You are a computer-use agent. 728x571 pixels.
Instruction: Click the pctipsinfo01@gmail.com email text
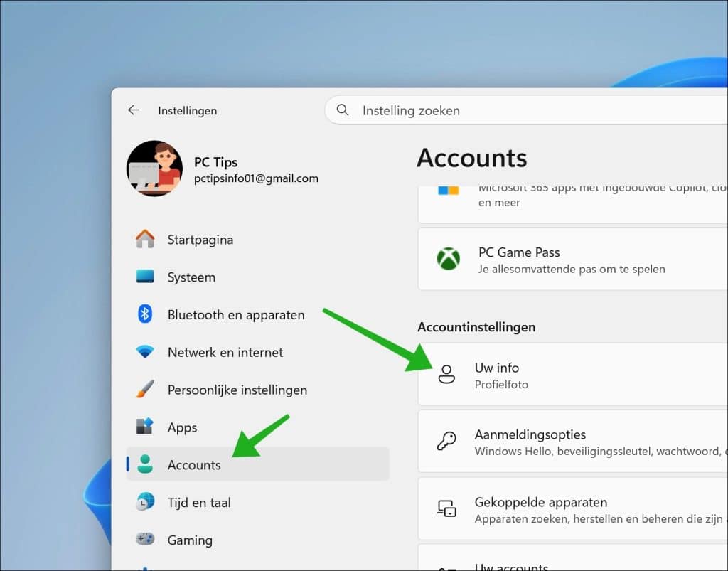point(256,178)
